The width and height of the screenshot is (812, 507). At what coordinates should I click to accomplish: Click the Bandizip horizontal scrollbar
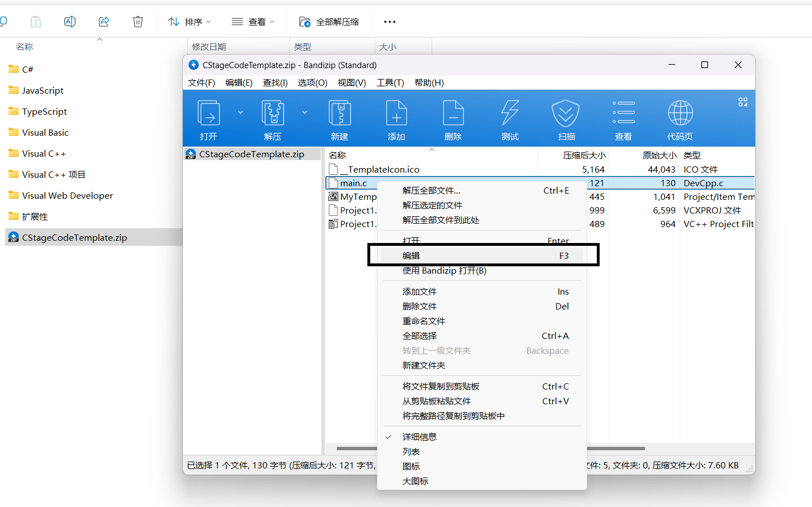tap(491, 449)
